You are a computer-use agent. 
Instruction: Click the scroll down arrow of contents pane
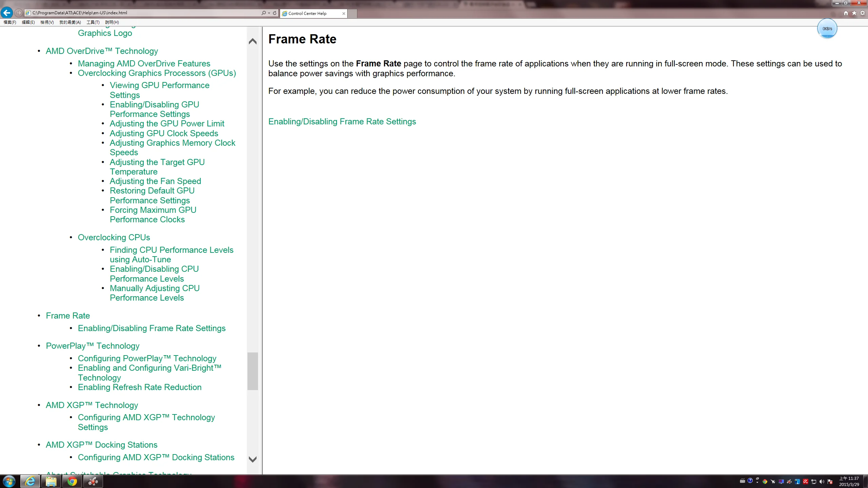[253, 459]
